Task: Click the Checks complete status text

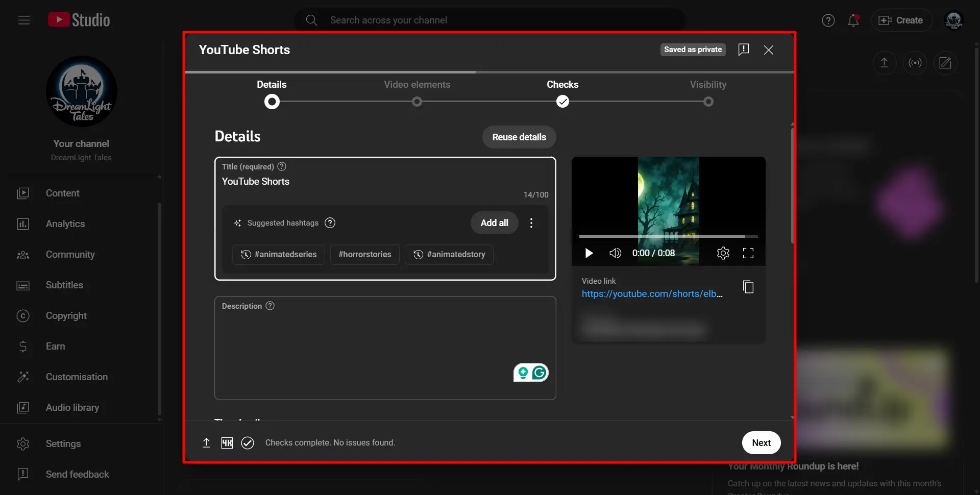Action: (330, 443)
